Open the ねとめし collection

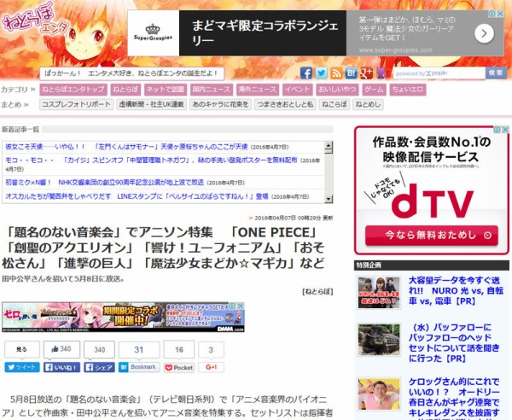[x=368, y=104]
